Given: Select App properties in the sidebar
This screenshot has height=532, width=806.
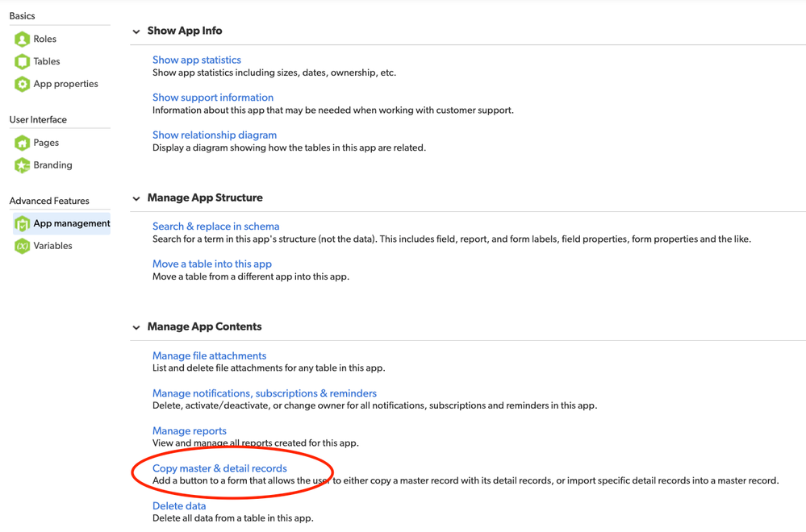Looking at the screenshot, I should [x=66, y=84].
